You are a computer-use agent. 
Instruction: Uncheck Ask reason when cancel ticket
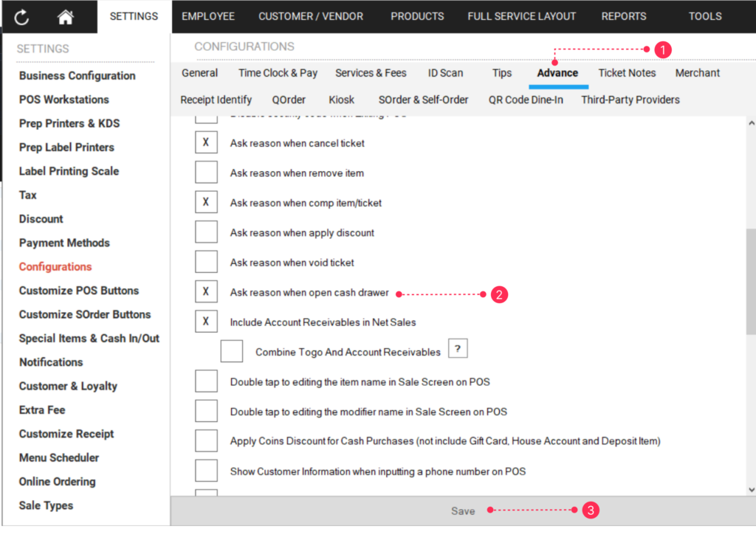click(206, 142)
